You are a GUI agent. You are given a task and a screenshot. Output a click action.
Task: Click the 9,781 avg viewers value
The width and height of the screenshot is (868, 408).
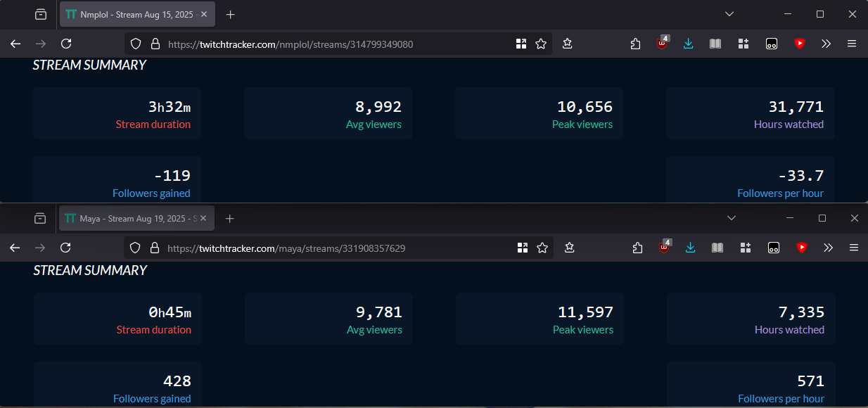379,312
